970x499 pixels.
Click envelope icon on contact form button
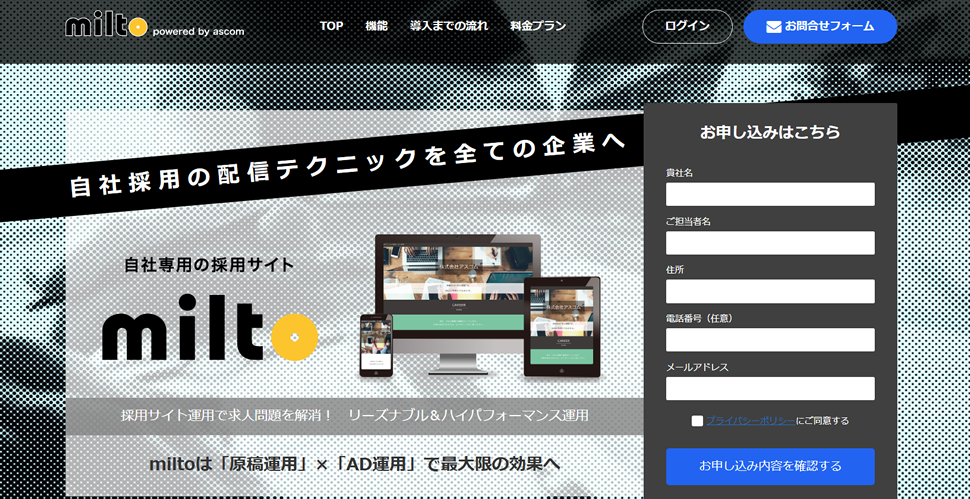point(773,27)
